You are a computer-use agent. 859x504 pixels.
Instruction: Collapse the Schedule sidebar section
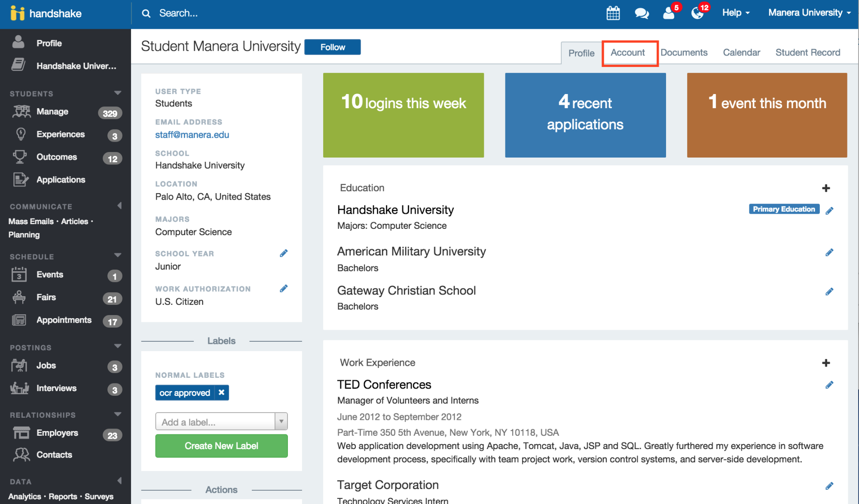click(x=117, y=255)
